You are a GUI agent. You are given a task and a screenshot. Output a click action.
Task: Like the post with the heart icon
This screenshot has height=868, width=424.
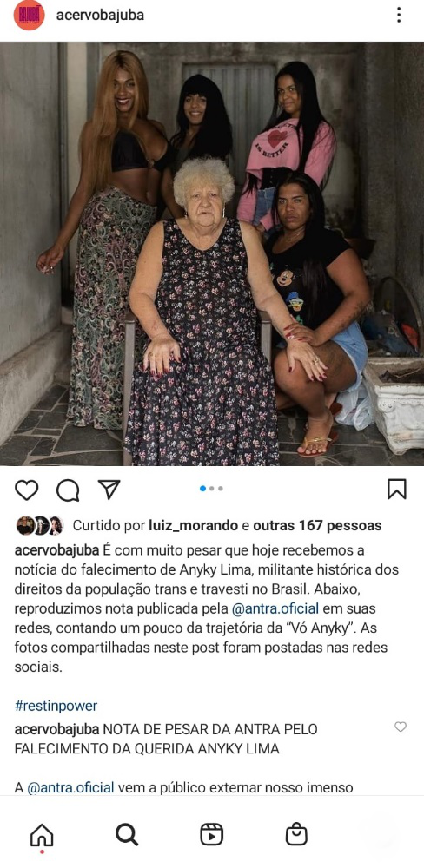point(26,490)
